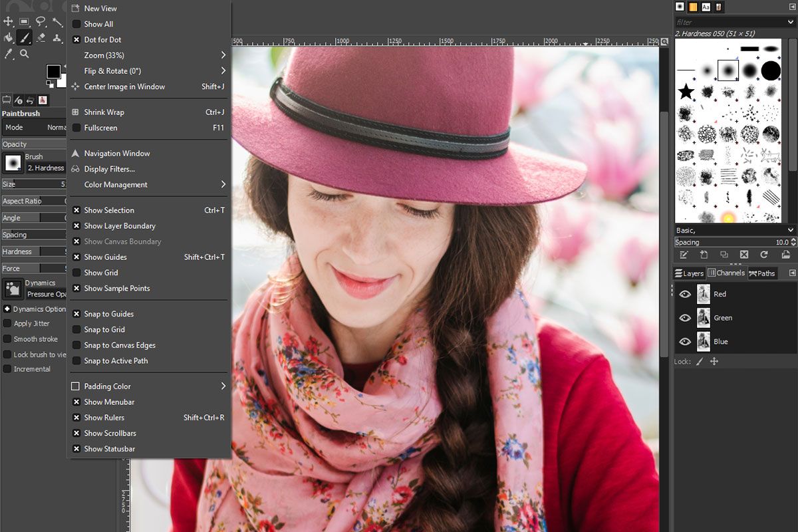Open the brushes panel configure menu arrow

pos(792,7)
